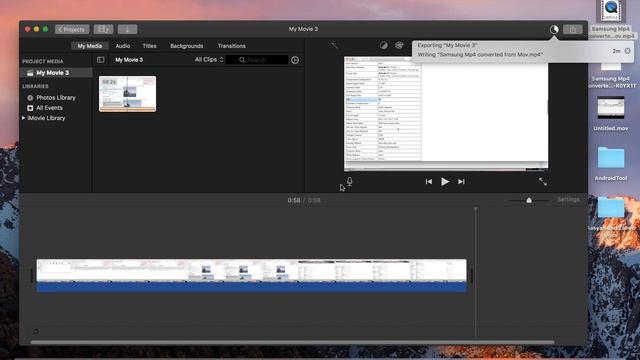Open the All Clips filter dropdown
The width and height of the screenshot is (640, 360).
point(209,60)
